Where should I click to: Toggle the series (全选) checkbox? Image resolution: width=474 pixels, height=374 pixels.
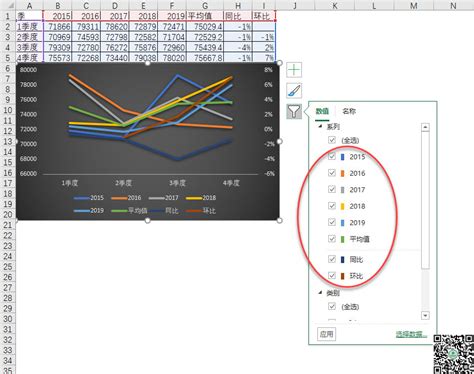[x=332, y=140]
